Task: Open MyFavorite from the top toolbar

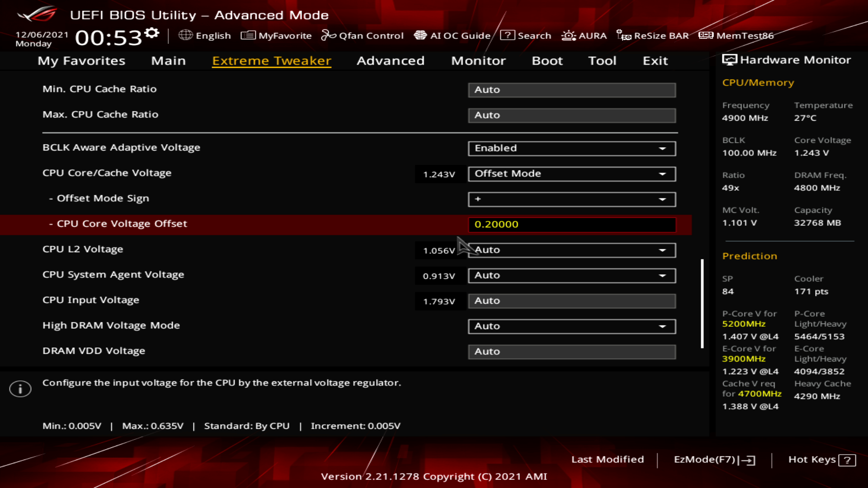Action: [x=276, y=35]
